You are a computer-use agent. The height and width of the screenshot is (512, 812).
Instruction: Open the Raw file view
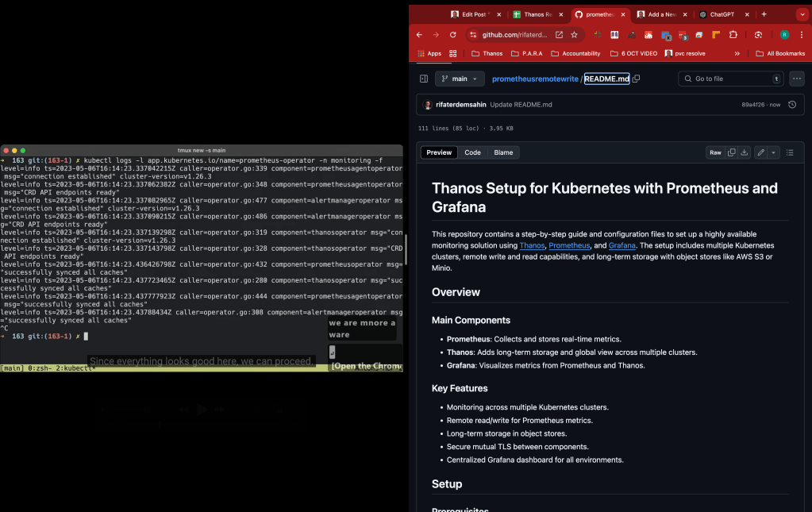click(x=715, y=152)
